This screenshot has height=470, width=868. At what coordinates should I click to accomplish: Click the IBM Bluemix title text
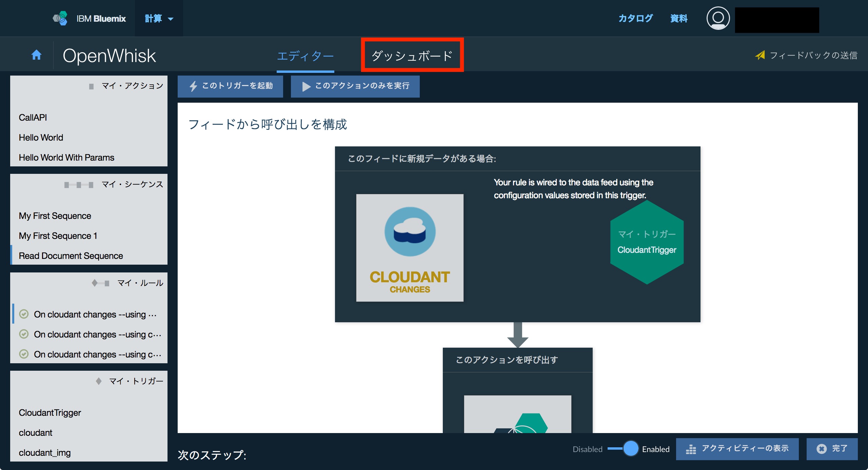point(101,19)
